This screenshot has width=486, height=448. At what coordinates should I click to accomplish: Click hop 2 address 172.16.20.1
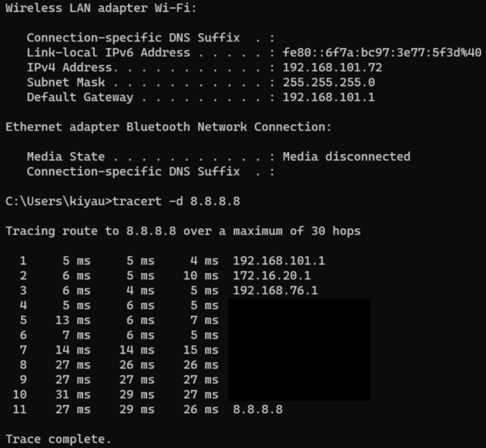(272, 275)
